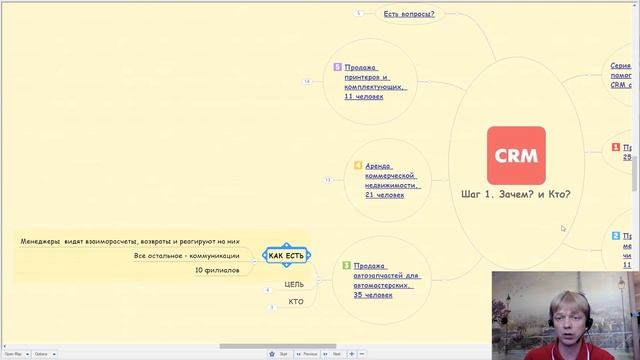Click the presenter webcam video overlay

pyautogui.click(x=566, y=316)
